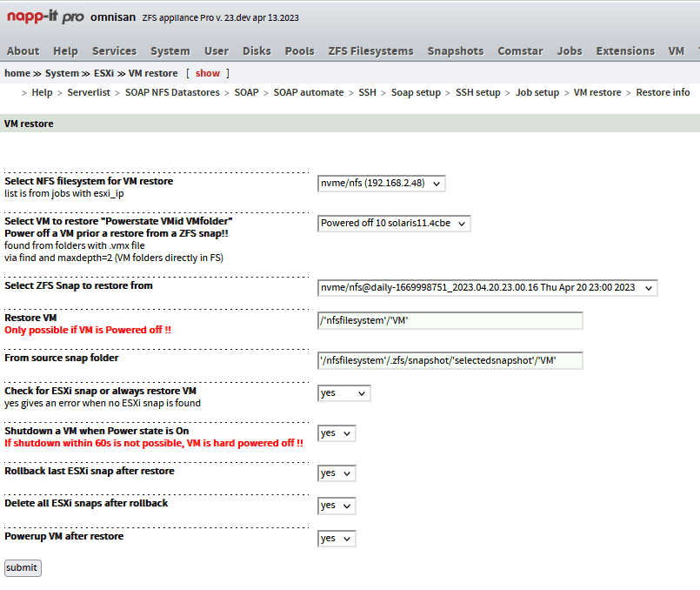700x590 pixels.
Task: Click VM restore breadcrumb link
Action: pos(153,73)
